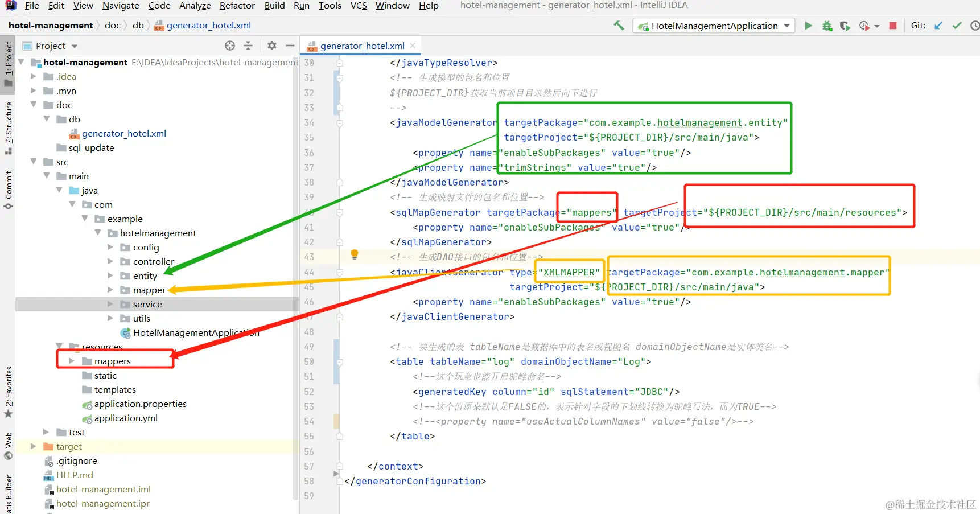Open the VCS menu
This screenshot has height=514, width=980.
click(x=359, y=6)
